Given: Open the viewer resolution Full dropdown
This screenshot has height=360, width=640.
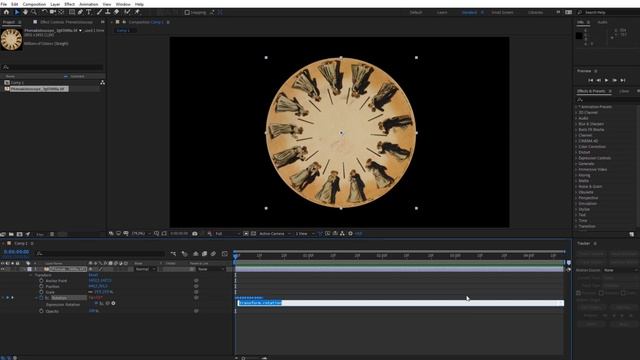Looking at the screenshot, I should coord(227,234).
